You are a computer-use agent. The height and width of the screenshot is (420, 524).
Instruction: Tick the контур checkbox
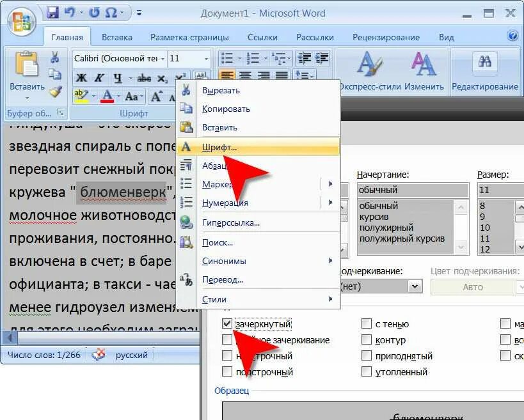click(367, 339)
